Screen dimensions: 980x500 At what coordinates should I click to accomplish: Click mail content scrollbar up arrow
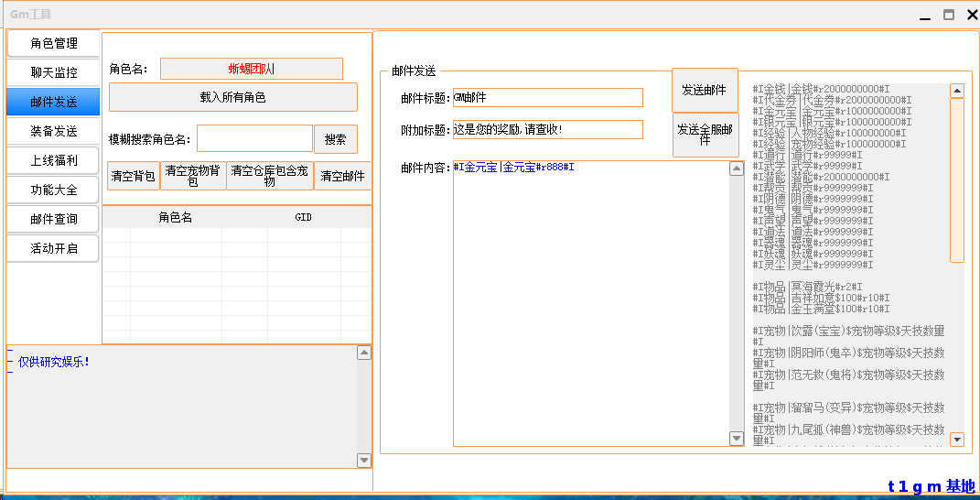tap(737, 168)
